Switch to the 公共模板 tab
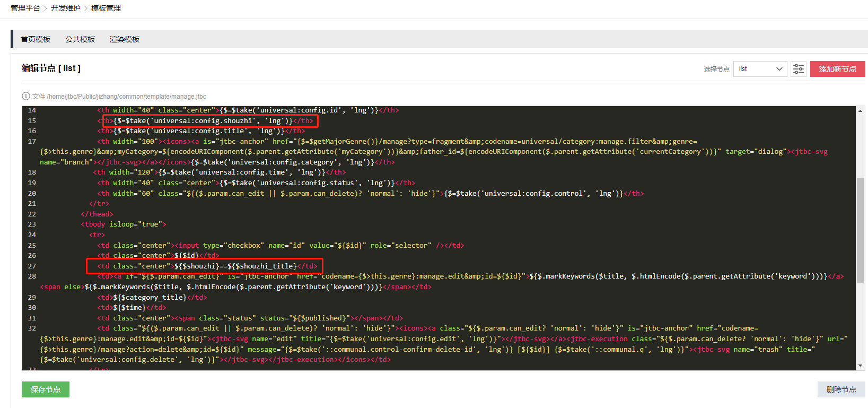Image resolution: width=868 pixels, height=408 pixels. click(x=80, y=39)
